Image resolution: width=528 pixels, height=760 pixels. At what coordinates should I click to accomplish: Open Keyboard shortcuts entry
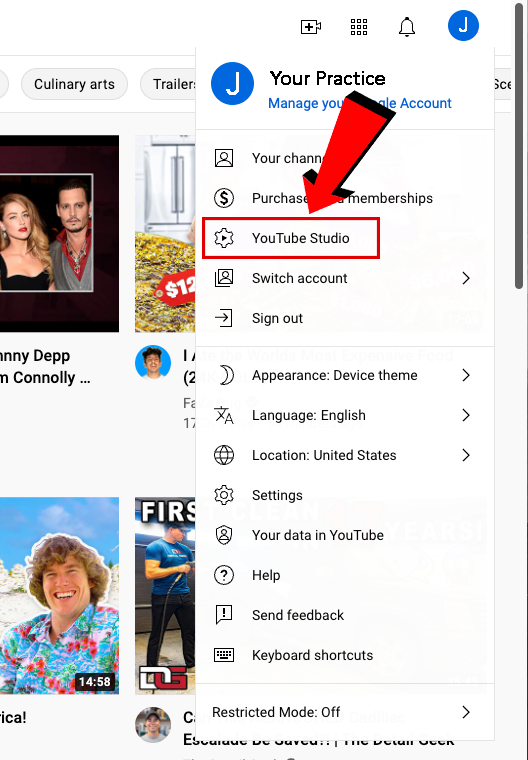pos(345,655)
